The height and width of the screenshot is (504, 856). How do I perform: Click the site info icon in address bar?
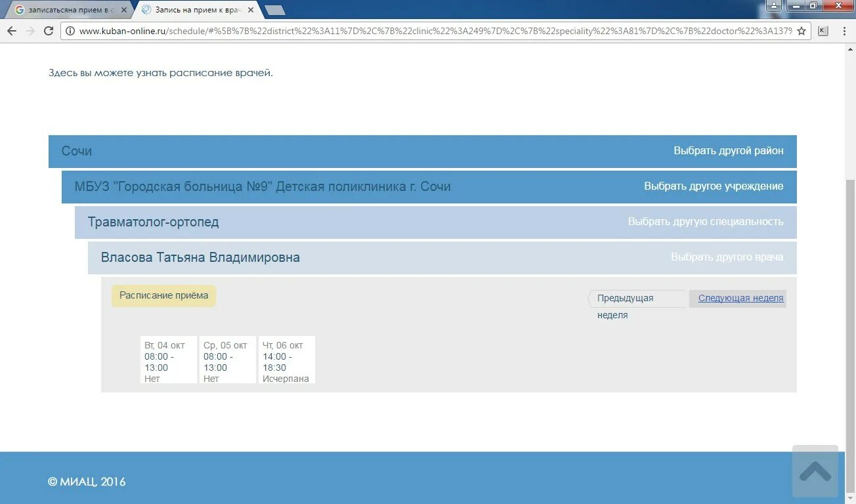point(70,31)
